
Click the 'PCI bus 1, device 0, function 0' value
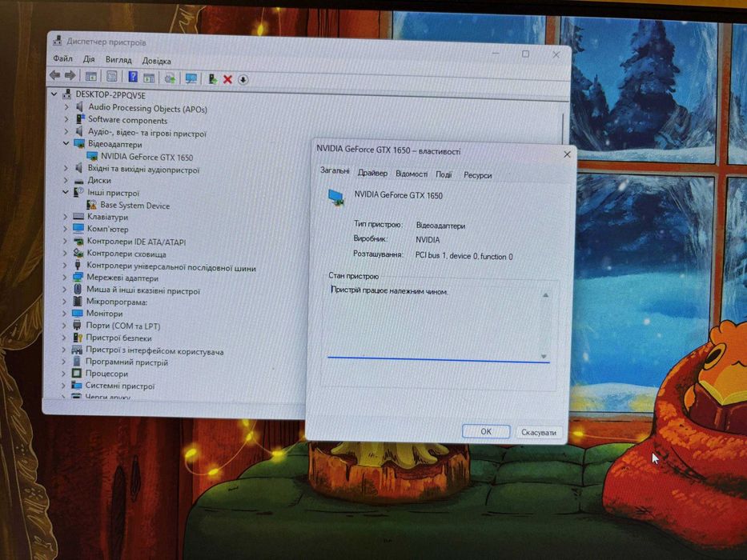pos(464,256)
